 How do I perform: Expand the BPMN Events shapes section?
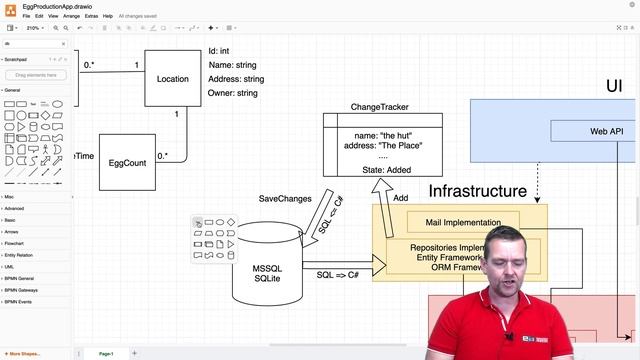17,302
